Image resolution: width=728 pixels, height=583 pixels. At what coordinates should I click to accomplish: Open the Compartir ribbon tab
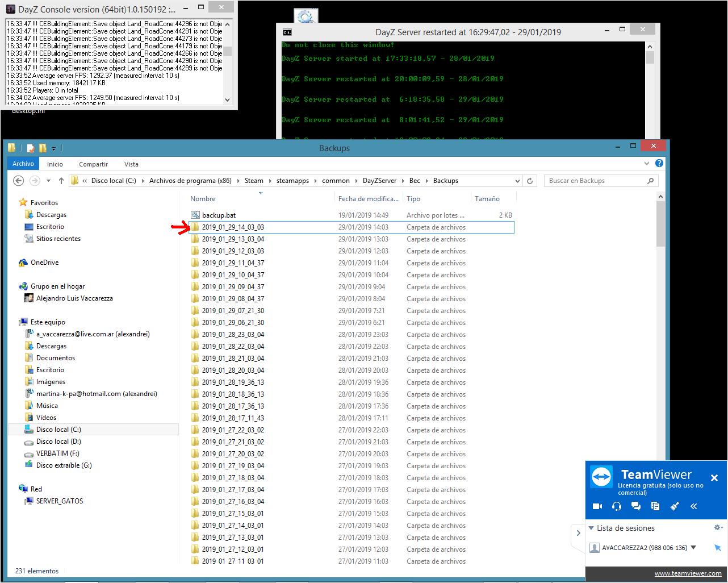pyautogui.click(x=93, y=164)
